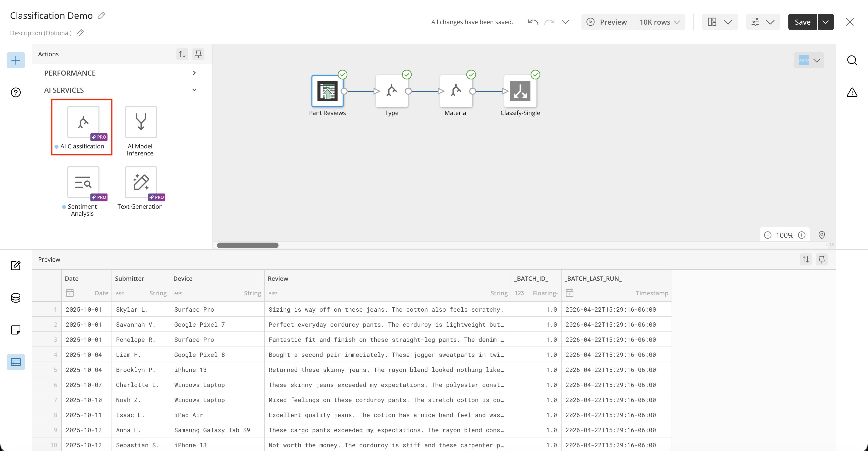Click the Description (Optional) text
Screen dimensions: 868x451
coord(41,33)
